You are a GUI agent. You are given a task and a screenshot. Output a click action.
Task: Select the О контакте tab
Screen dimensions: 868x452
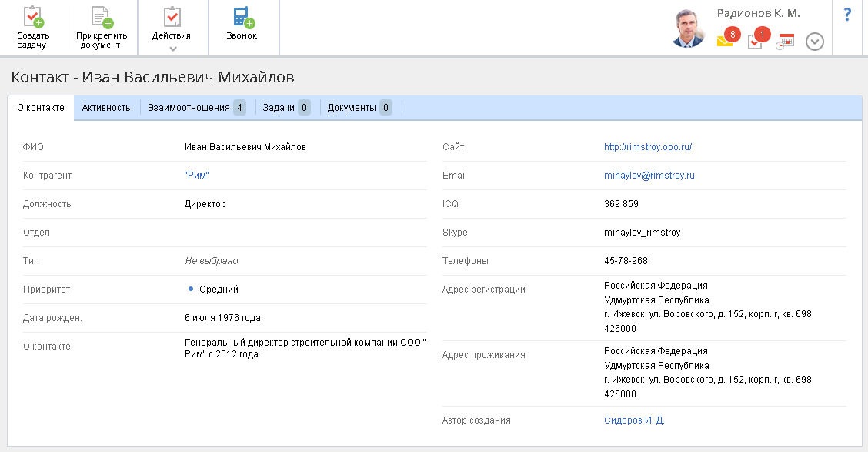(41, 108)
